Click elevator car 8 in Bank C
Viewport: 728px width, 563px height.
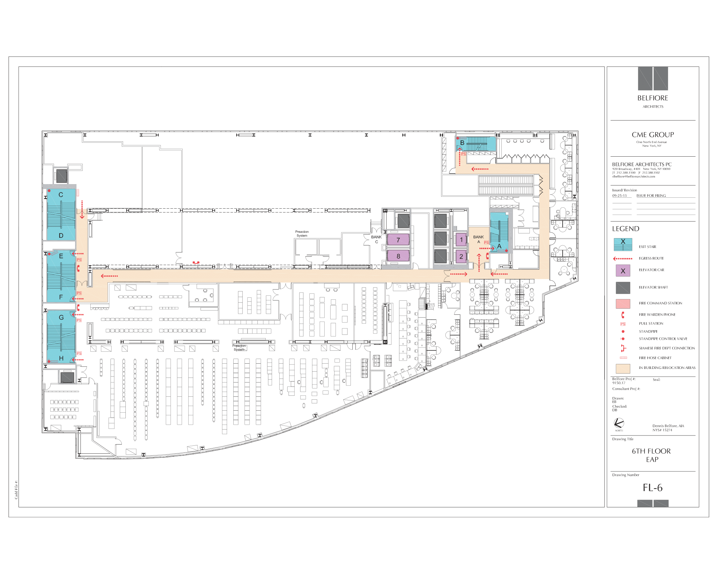(x=398, y=256)
